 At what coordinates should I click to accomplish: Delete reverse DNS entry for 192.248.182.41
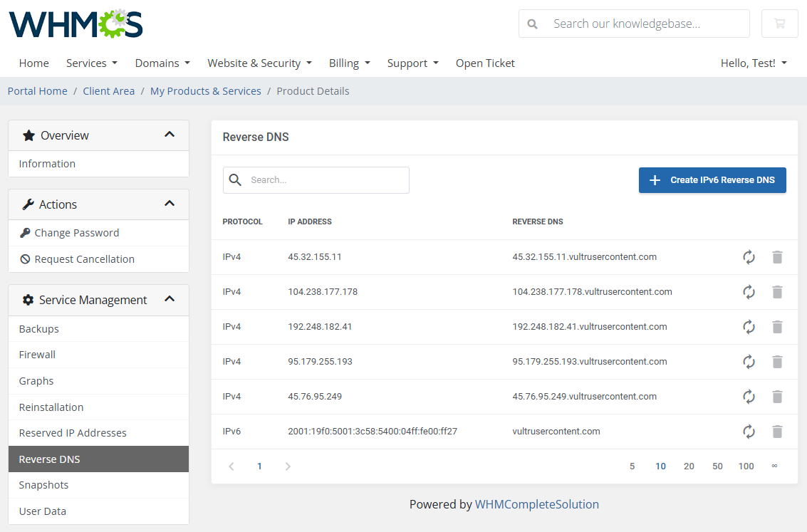(x=777, y=327)
